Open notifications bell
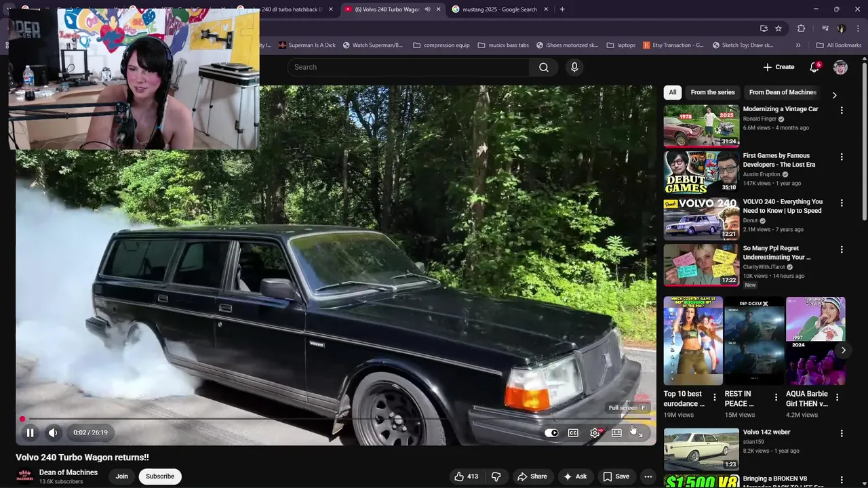The width and height of the screenshot is (868, 488). pyautogui.click(x=814, y=67)
